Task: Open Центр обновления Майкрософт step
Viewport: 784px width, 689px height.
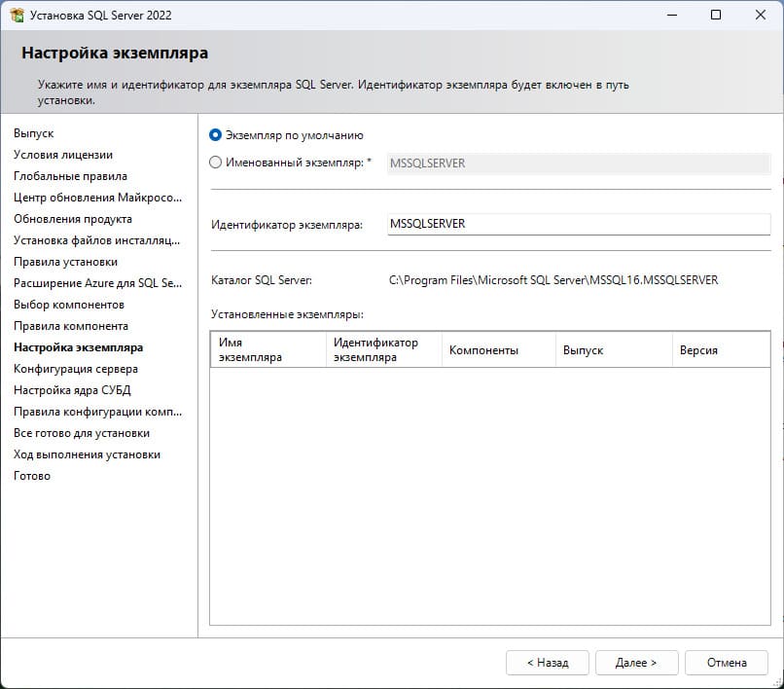Action: tap(97, 198)
